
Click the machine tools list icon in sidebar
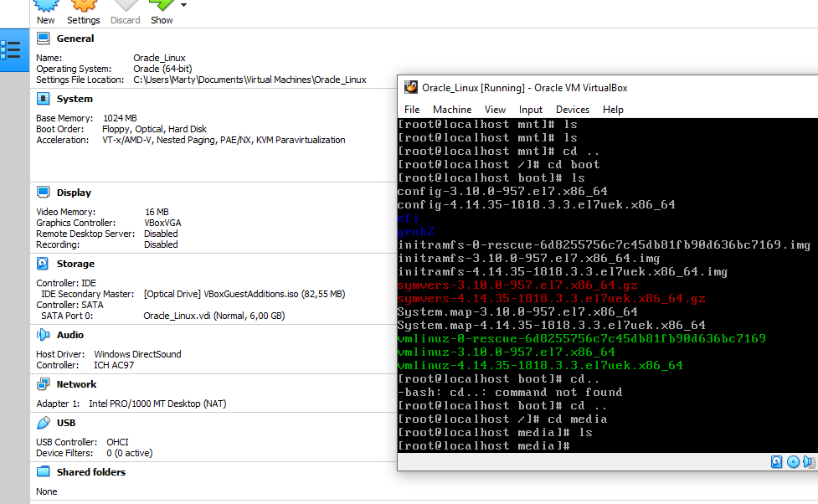pyautogui.click(x=11, y=49)
